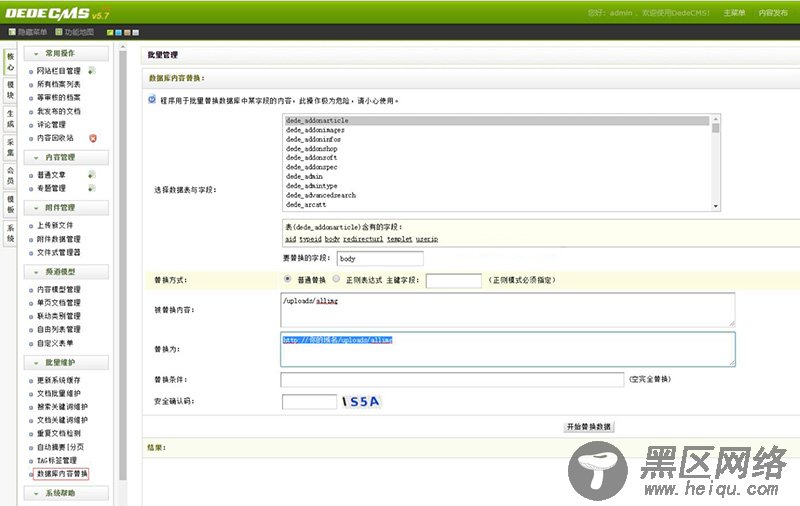Screen dimensions: 800x506
Task: Click the info icon before the warning text
Action: 152,99
